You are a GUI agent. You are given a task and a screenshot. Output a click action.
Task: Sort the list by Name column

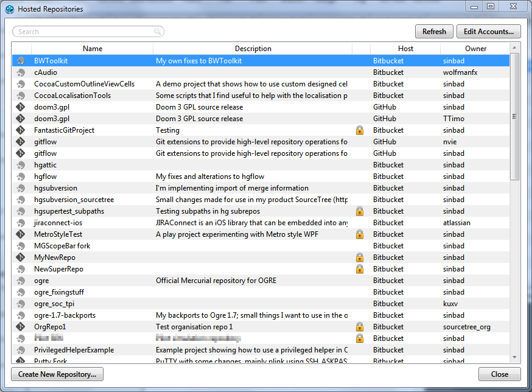[93, 49]
